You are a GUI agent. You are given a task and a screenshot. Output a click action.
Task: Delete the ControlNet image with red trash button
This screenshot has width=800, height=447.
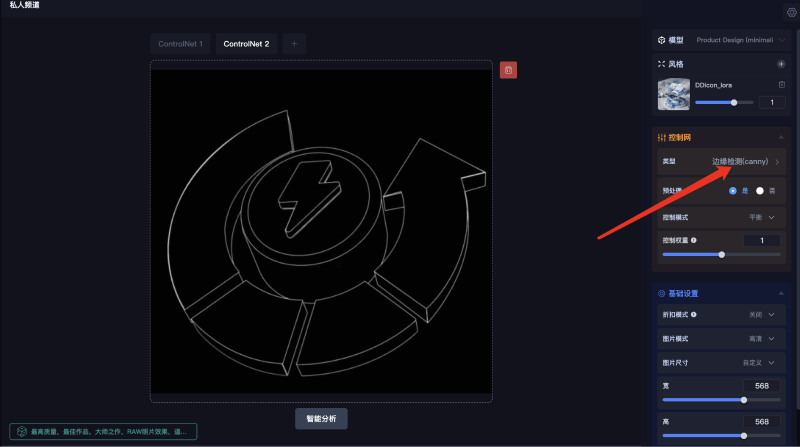pyautogui.click(x=508, y=70)
